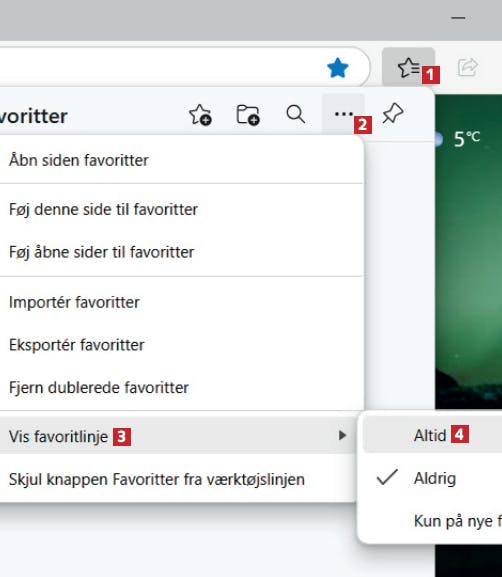Expand the Vis favoritlinje submenu arrow
Screen dimensions: 502x577
point(343,435)
